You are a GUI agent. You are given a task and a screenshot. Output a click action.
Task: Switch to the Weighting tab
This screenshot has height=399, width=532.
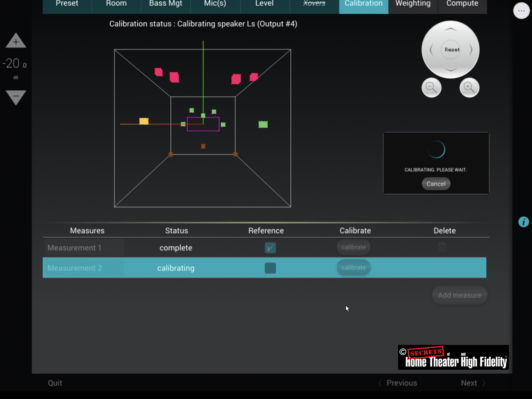click(413, 4)
